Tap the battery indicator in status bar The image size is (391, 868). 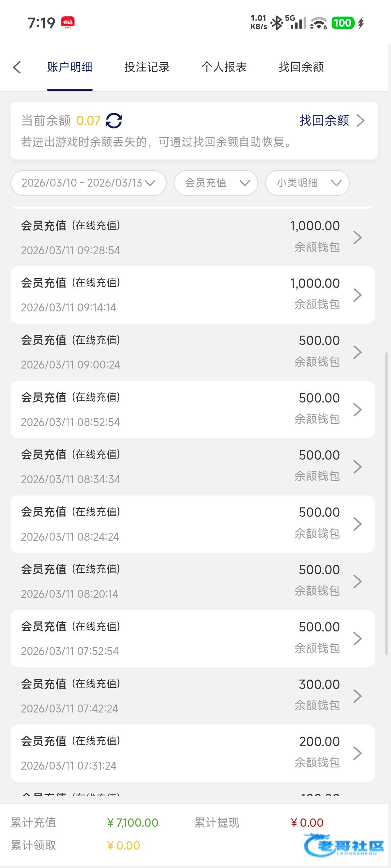click(342, 23)
